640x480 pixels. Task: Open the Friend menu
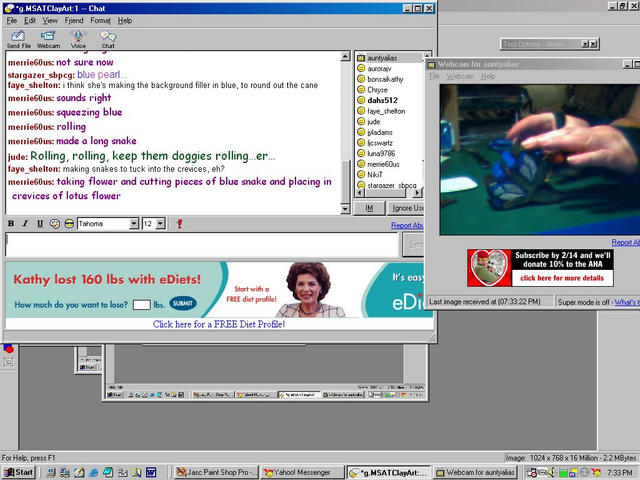click(x=74, y=20)
